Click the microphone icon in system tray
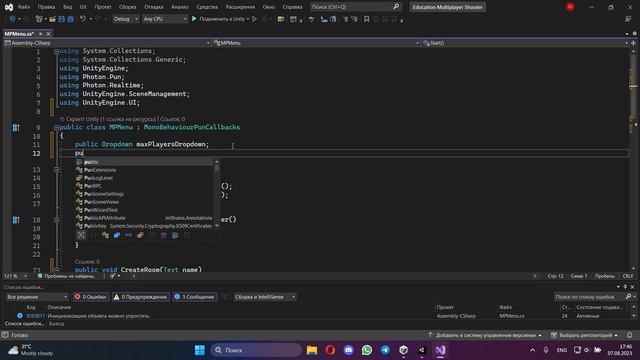This screenshot has width=640, height=360. coord(546,350)
